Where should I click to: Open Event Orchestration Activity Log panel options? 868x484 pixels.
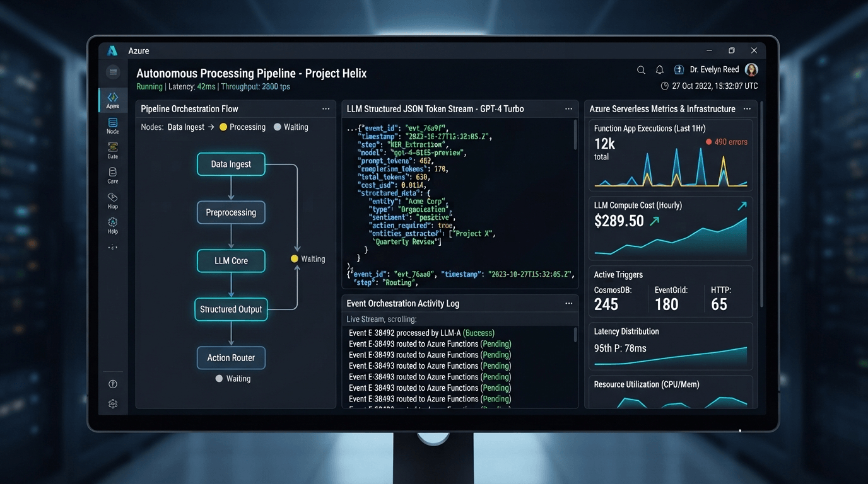click(x=569, y=304)
